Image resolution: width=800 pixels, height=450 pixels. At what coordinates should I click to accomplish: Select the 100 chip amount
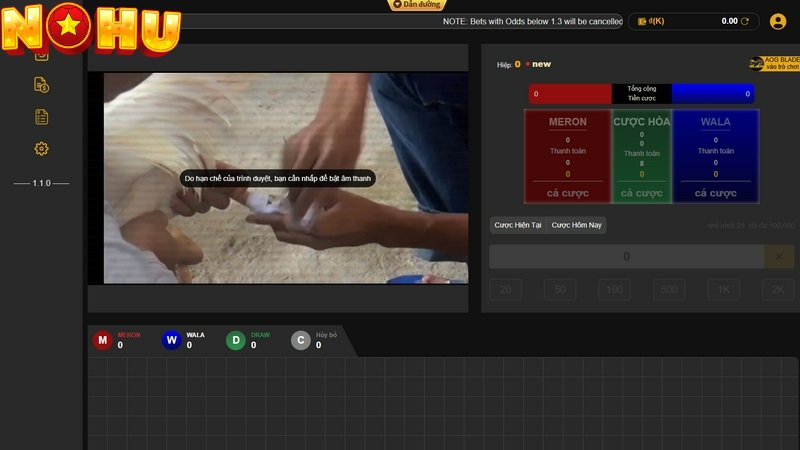[x=614, y=289]
